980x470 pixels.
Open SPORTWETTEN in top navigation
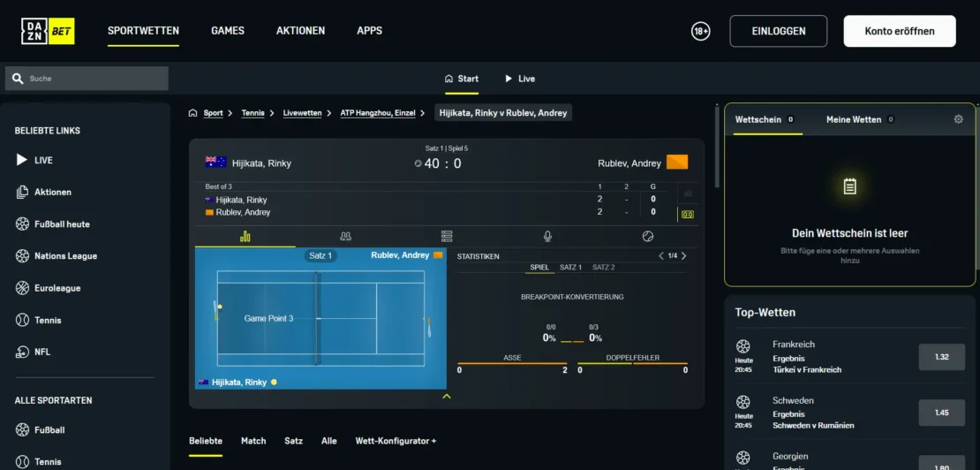(143, 31)
